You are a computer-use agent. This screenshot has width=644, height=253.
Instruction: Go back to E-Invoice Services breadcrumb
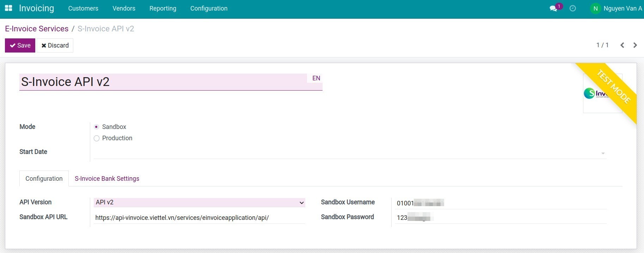pyautogui.click(x=37, y=29)
